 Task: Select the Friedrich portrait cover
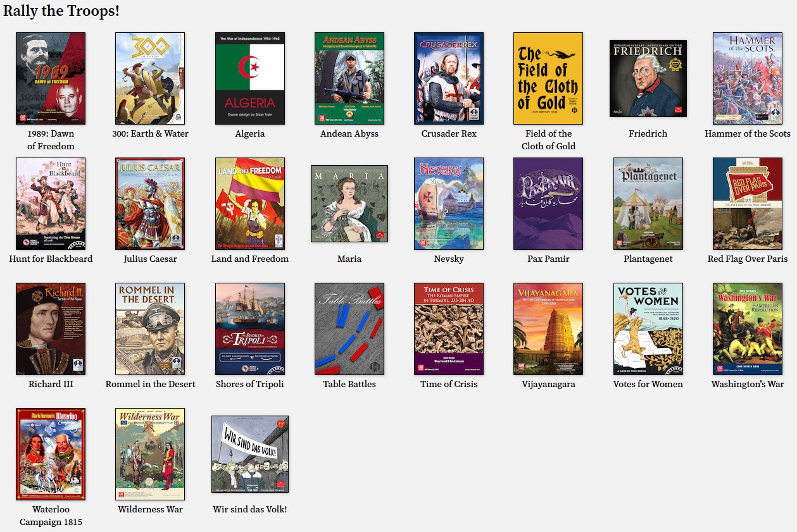648,78
